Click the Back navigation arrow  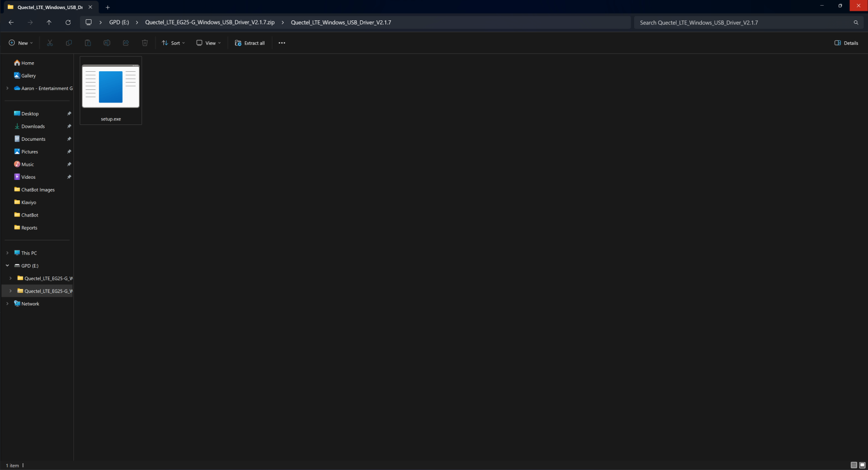click(11, 23)
